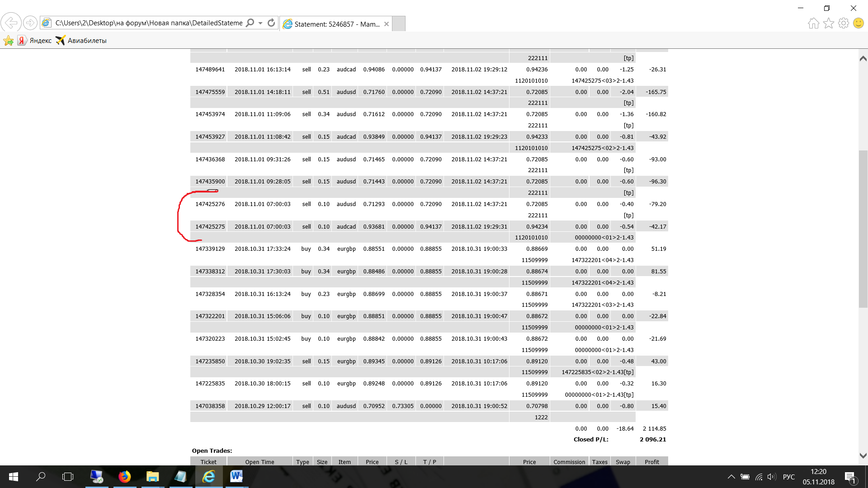The height and width of the screenshot is (488, 868).
Task: Select ticket number 147489641
Action: 210,70
